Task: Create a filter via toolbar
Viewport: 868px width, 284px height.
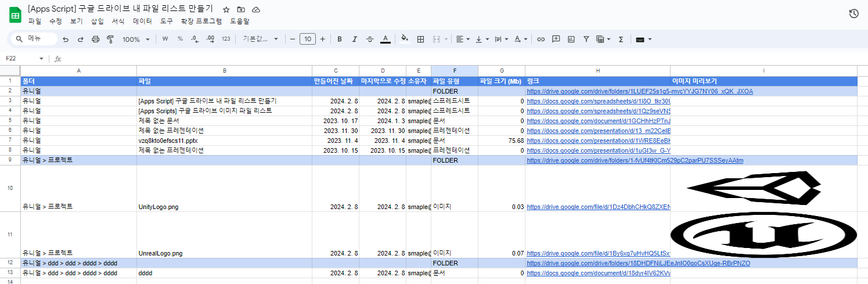Action: [586, 39]
